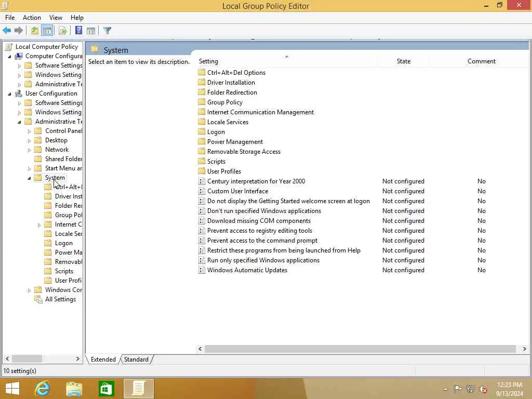Screen dimensions: 532x399
Task: Click the Export List toolbar icon
Action: 63,31
